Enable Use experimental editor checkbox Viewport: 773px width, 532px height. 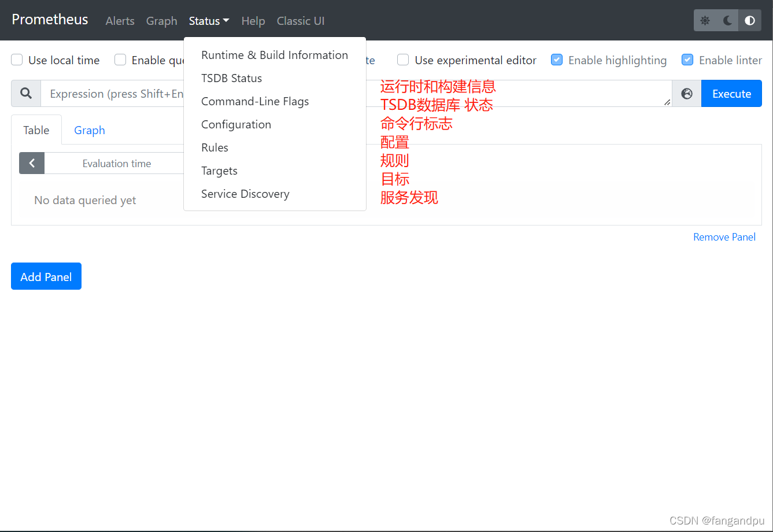[403, 60]
